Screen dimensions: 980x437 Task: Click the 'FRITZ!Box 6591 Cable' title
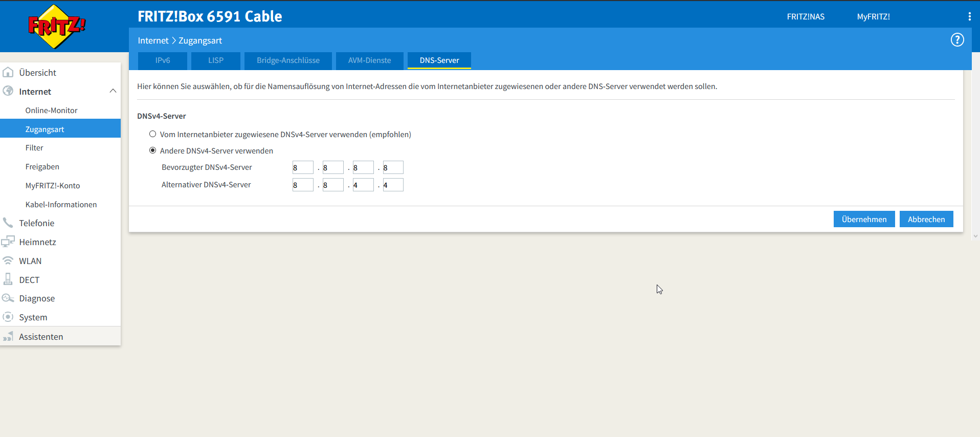tap(210, 16)
